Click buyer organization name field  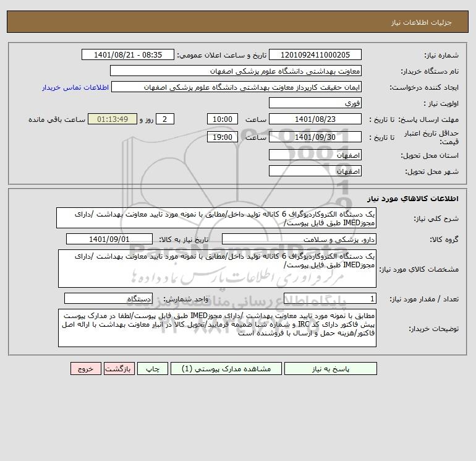[x=236, y=71]
